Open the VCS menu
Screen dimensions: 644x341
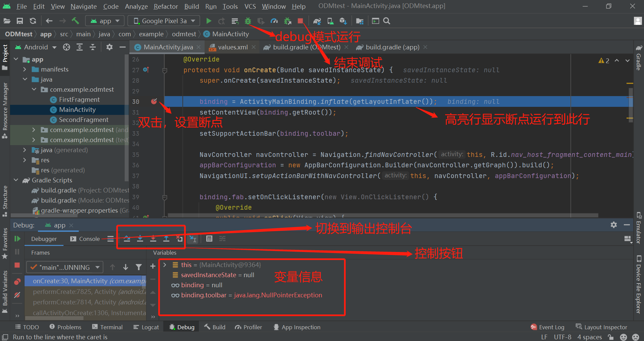(x=250, y=6)
